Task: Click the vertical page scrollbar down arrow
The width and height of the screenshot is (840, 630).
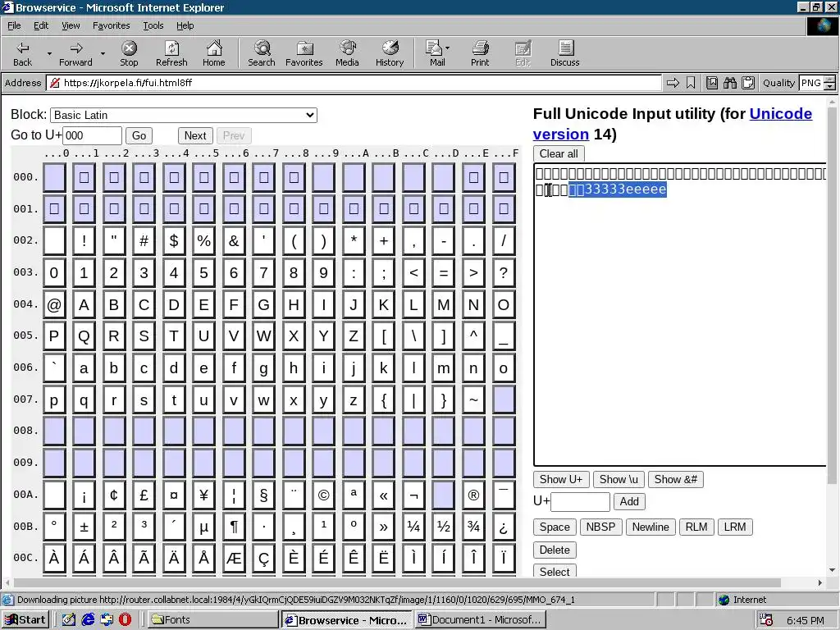Action: pos(832,571)
